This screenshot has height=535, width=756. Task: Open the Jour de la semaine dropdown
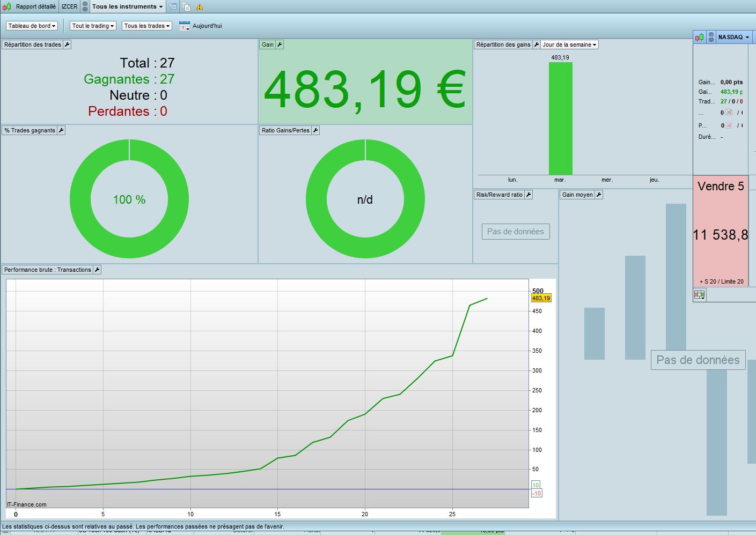pyautogui.click(x=569, y=44)
